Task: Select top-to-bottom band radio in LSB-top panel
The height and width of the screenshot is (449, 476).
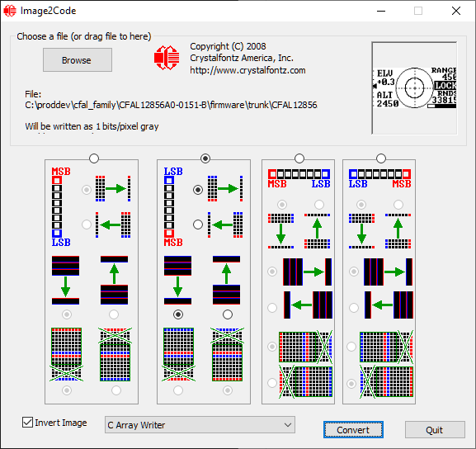Action: tap(178, 314)
